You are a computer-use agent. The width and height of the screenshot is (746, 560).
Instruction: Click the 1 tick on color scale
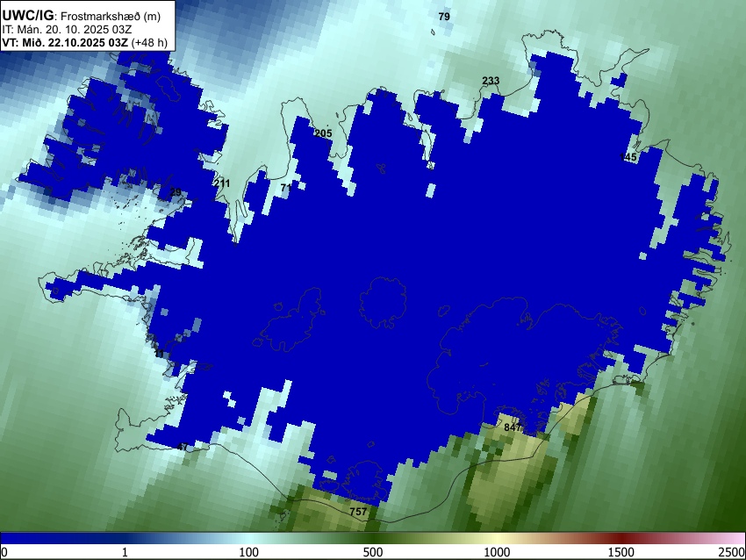(x=125, y=552)
